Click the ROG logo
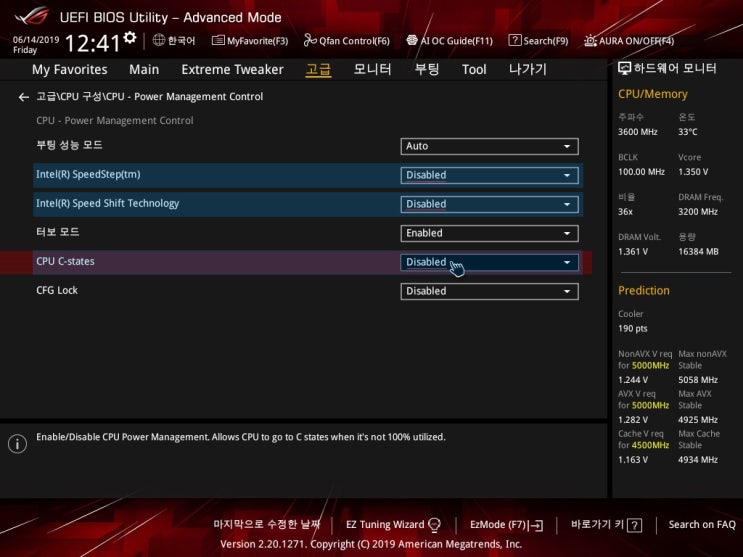The height and width of the screenshot is (557, 743). click(31, 16)
